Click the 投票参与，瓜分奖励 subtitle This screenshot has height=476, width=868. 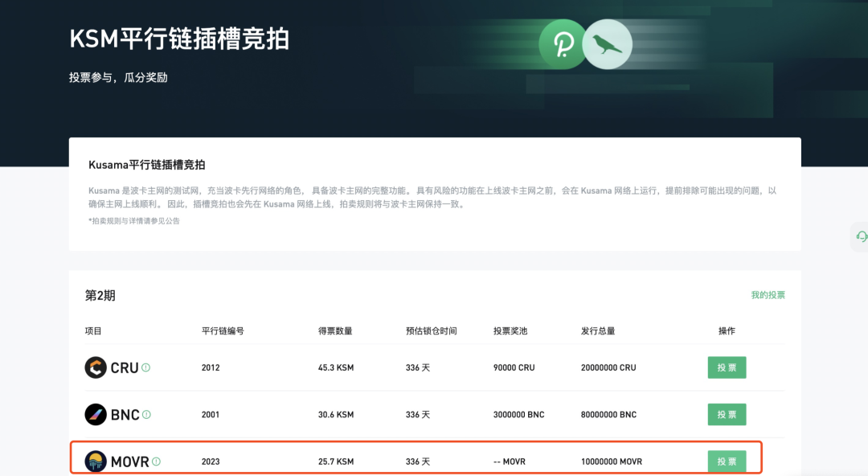click(x=118, y=77)
